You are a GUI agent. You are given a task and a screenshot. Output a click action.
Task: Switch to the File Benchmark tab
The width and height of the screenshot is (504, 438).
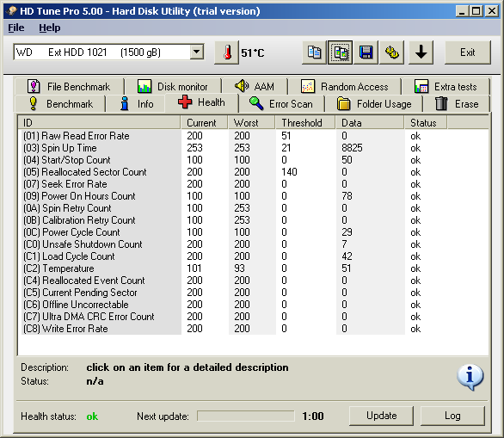pos(69,87)
